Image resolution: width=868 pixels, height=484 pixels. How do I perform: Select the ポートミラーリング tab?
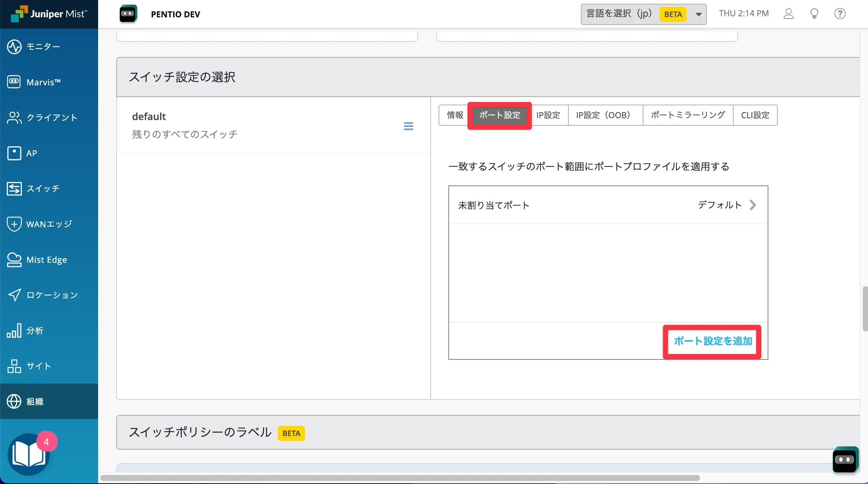coord(688,115)
